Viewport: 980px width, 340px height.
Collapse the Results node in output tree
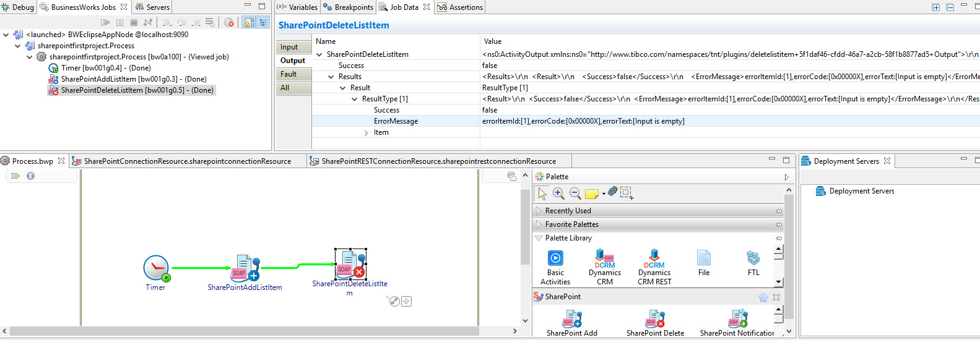[331, 77]
